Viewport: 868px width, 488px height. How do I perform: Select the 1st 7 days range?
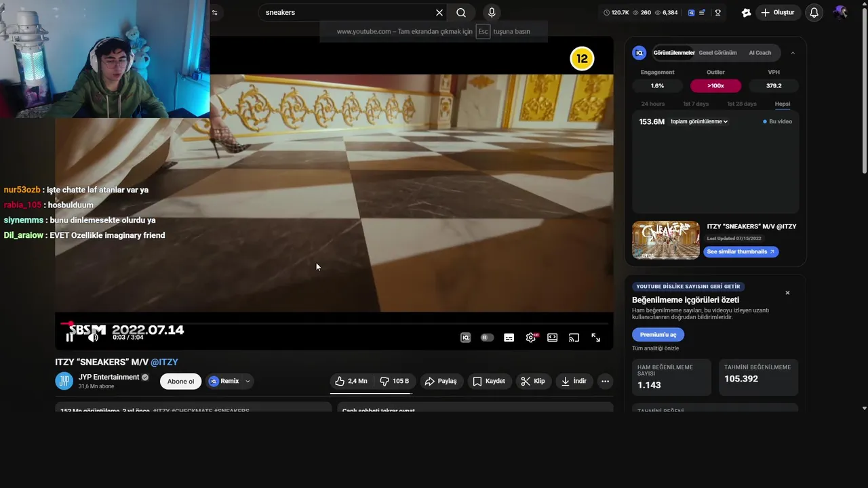click(696, 104)
